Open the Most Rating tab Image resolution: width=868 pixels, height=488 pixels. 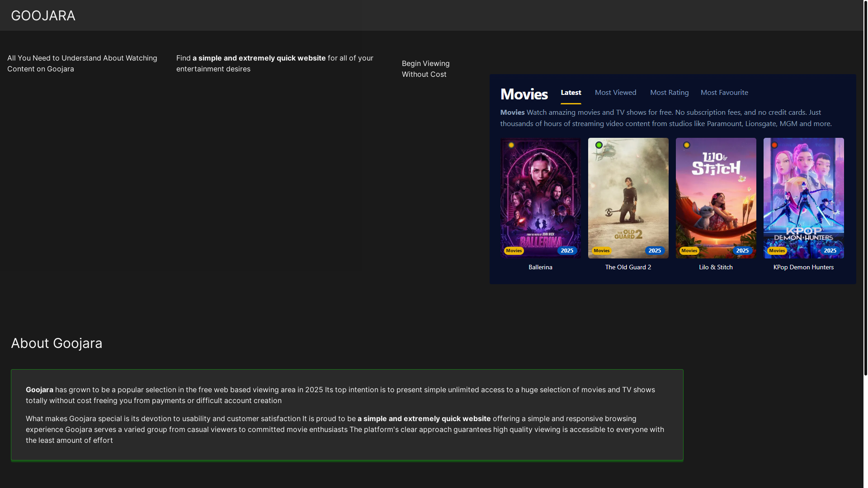click(x=669, y=93)
